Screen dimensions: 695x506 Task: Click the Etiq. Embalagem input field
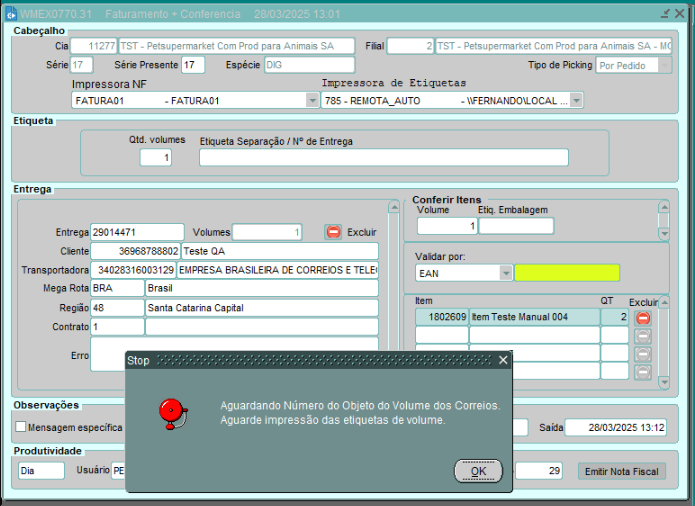(515, 226)
